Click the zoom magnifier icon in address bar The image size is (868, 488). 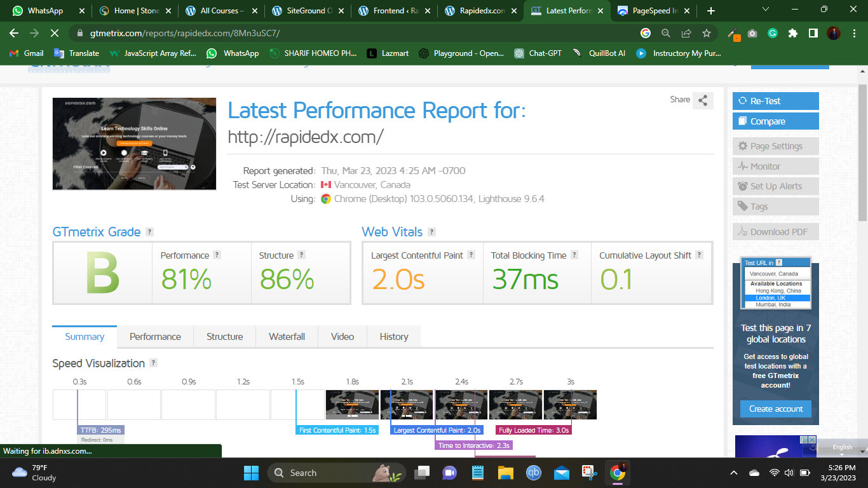point(666,33)
